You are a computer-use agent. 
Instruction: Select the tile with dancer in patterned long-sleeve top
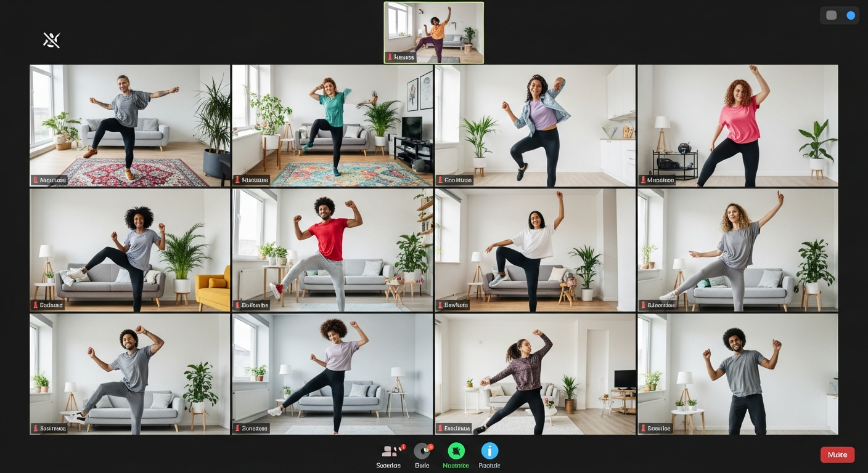[535, 374]
